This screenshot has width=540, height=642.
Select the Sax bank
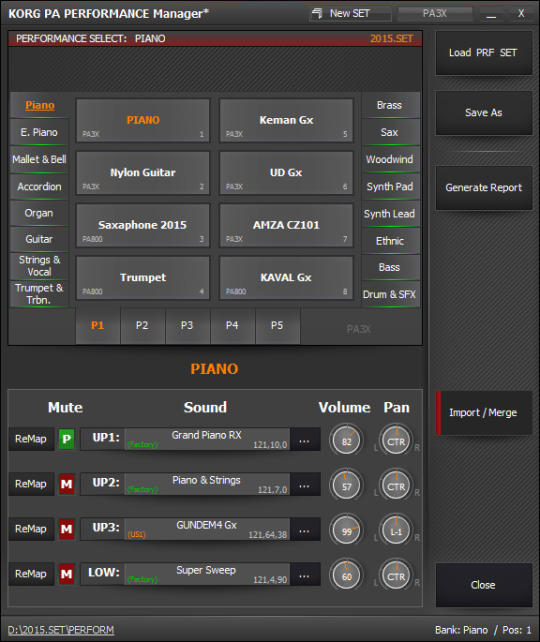click(391, 132)
